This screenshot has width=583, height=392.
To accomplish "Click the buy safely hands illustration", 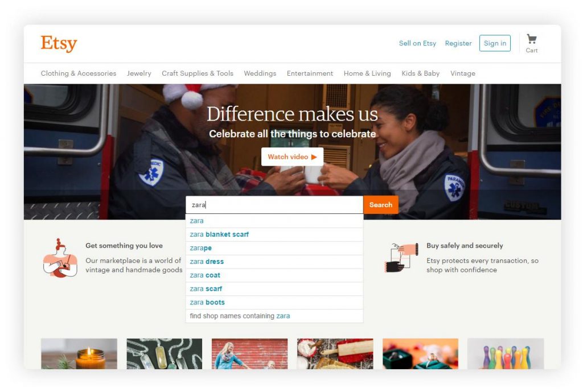I will (x=401, y=257).
